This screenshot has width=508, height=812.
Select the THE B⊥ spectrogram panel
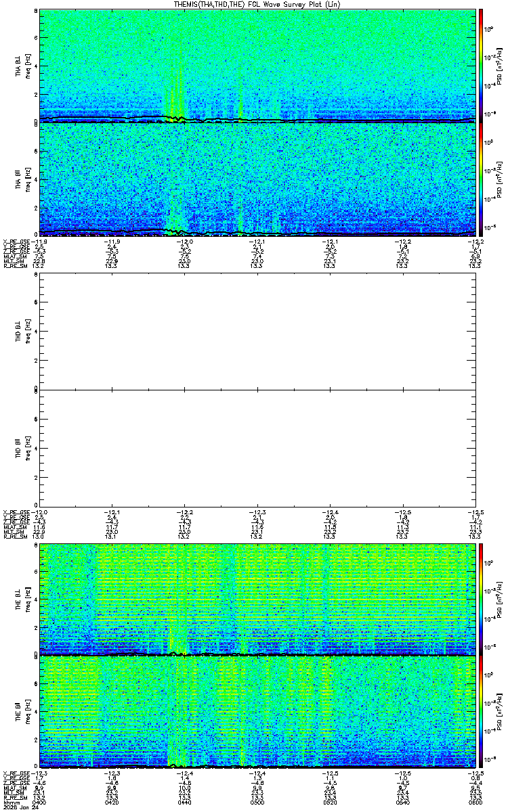(x=257, y=599)
